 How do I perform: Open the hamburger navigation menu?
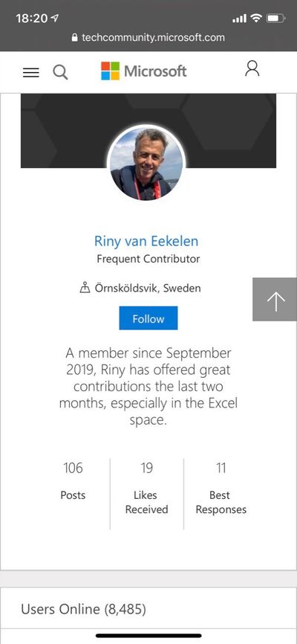point(31,73)
